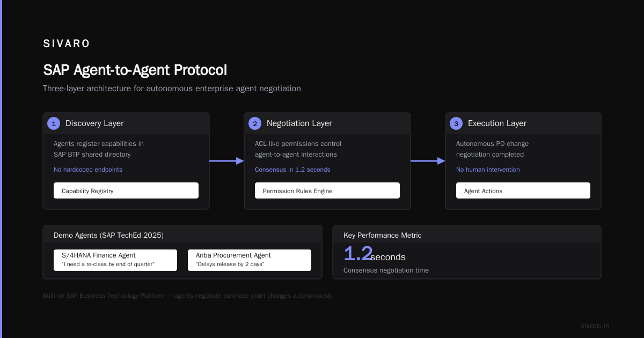Click the arrow between Negotiation and Execution layers

(x=428, y=161)
